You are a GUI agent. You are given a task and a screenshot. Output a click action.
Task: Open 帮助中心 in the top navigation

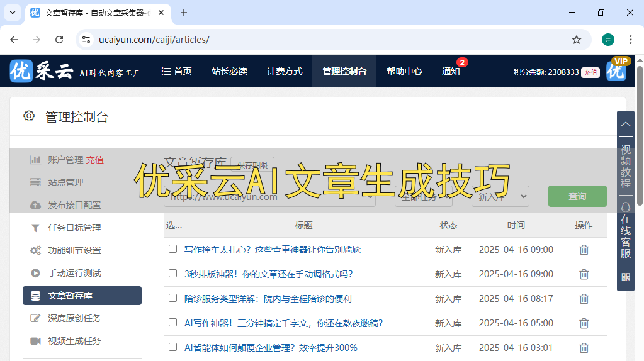click(x=404, y=71)
